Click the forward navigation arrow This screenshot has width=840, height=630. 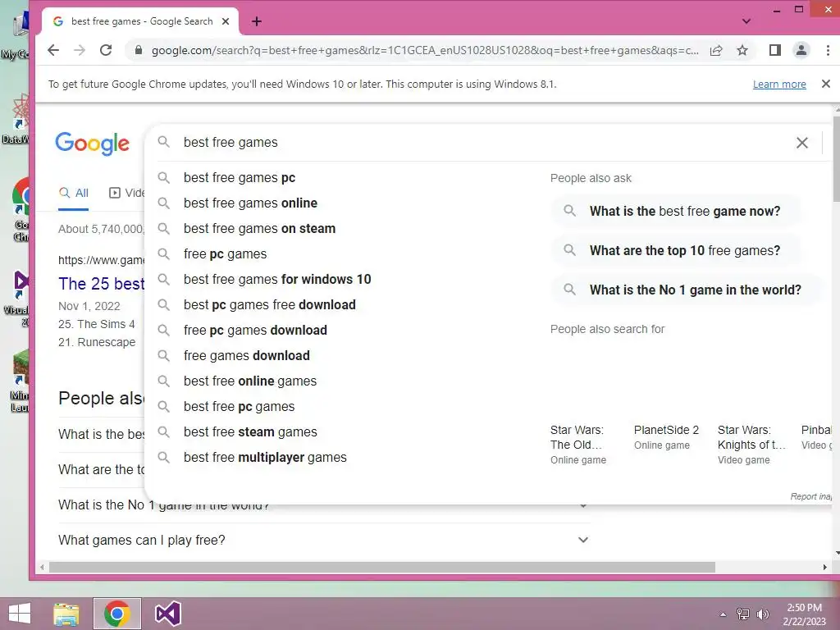(80, 50)
